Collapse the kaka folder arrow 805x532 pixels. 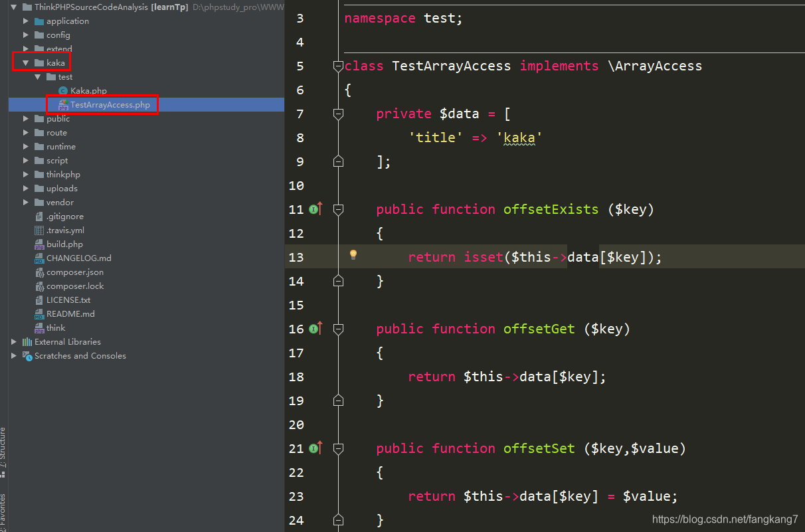click(x=26, y=63)
